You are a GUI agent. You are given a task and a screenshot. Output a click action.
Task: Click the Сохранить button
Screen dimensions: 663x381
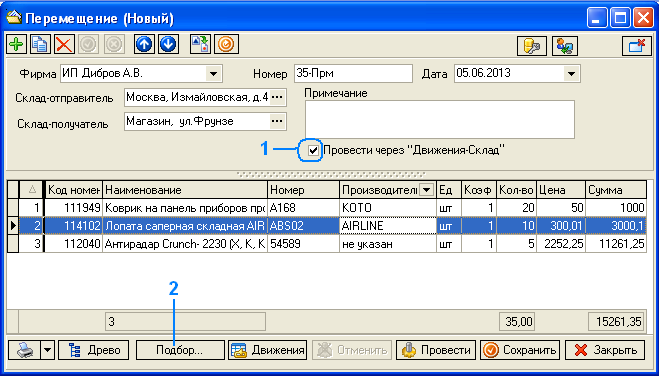pyautogui.click(x=520, y=350)
